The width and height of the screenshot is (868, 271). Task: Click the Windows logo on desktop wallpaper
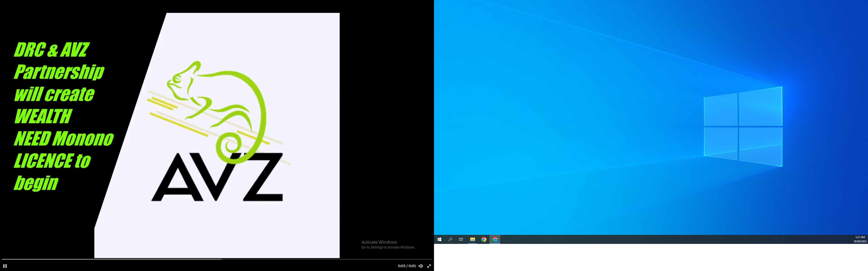click(743, 126)
